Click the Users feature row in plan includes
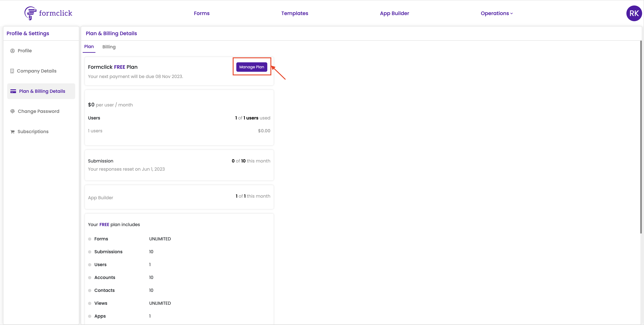This screenshot has width=644, height=325. pos(100,265)
